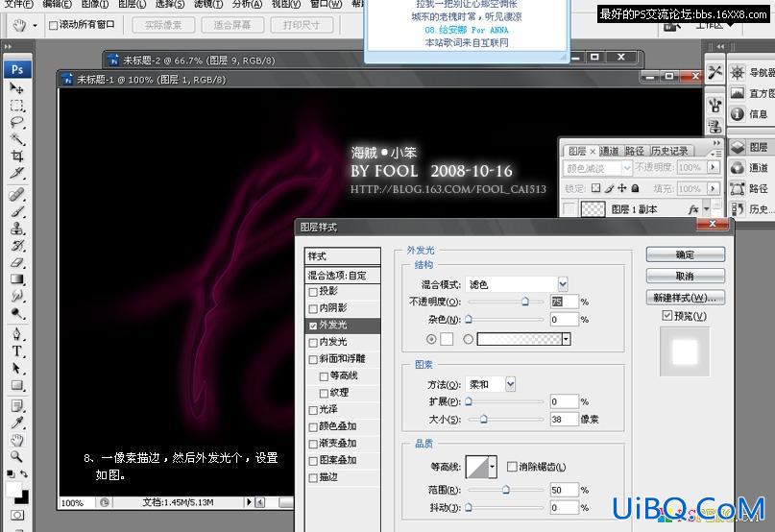Switch to the 路径 Paths tab
775x532 pixels.
[x=634, y=151]
